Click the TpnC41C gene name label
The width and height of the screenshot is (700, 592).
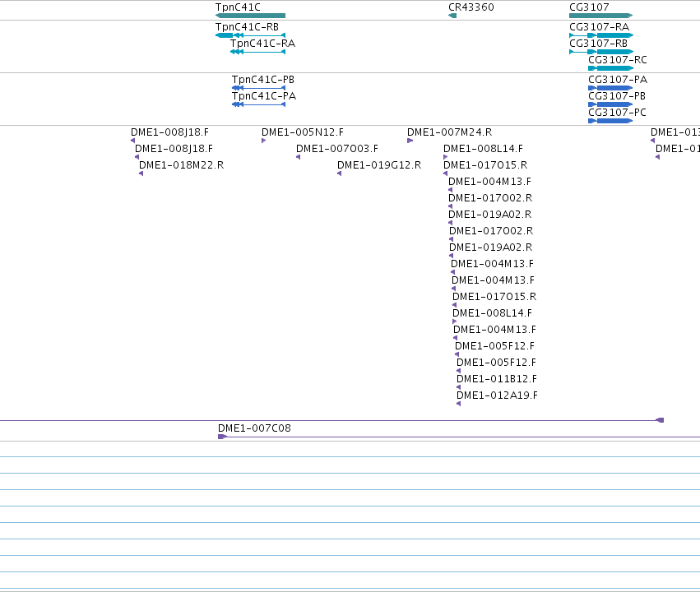[x=238, y=7]
